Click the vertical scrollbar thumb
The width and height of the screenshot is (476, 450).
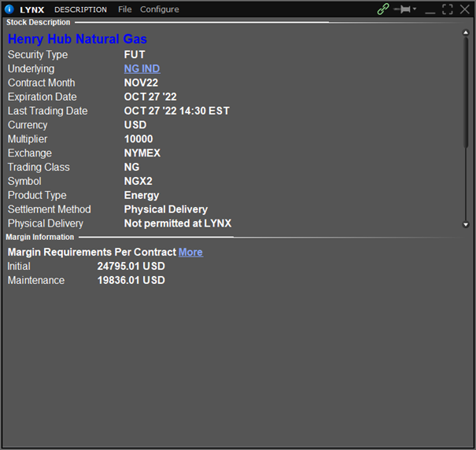pyautogui.click(x=466, y=91)
